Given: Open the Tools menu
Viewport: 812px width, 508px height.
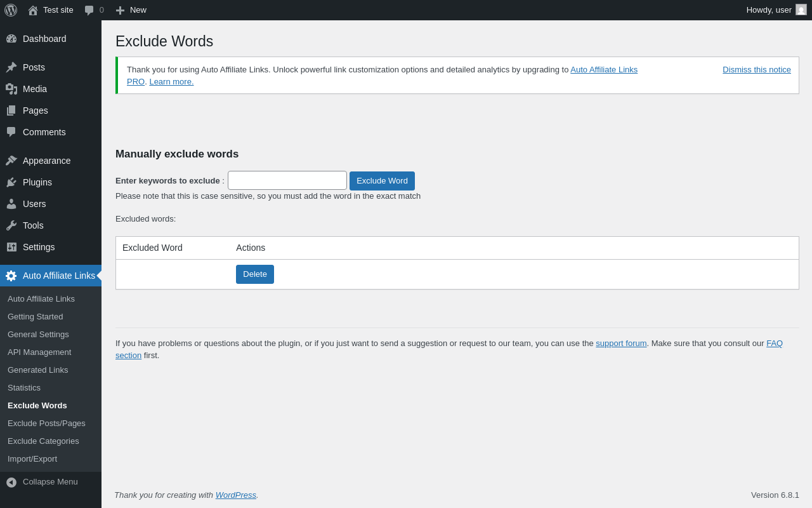Looking at the screenshot, I should 51,225.
